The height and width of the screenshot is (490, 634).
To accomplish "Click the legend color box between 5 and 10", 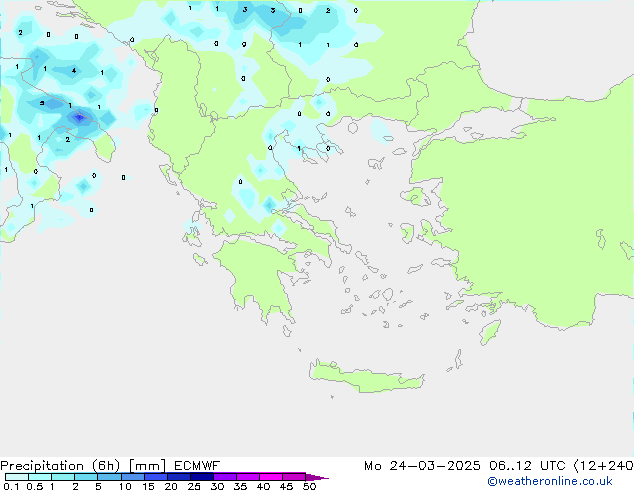I will (109, 477).
